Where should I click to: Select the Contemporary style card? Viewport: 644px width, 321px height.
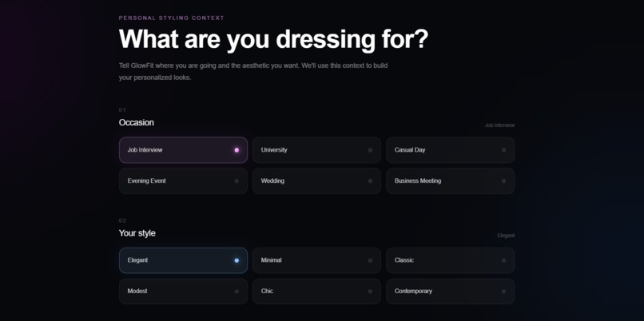point(450,291)
